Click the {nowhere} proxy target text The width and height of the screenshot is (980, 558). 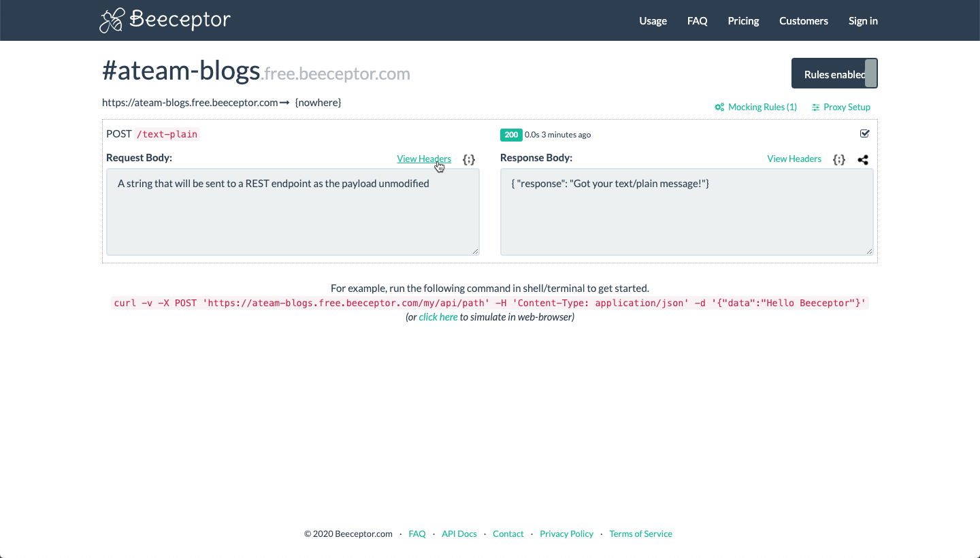[318, 103]
